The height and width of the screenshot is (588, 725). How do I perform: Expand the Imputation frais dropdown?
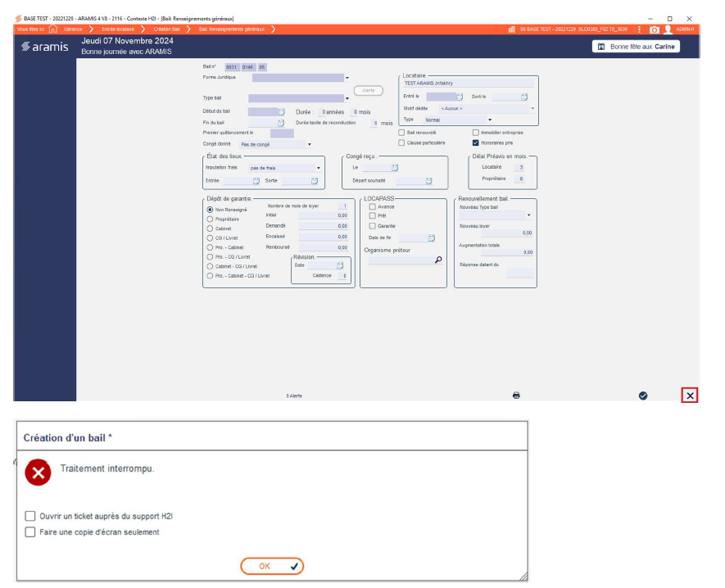tap(318, 168)
